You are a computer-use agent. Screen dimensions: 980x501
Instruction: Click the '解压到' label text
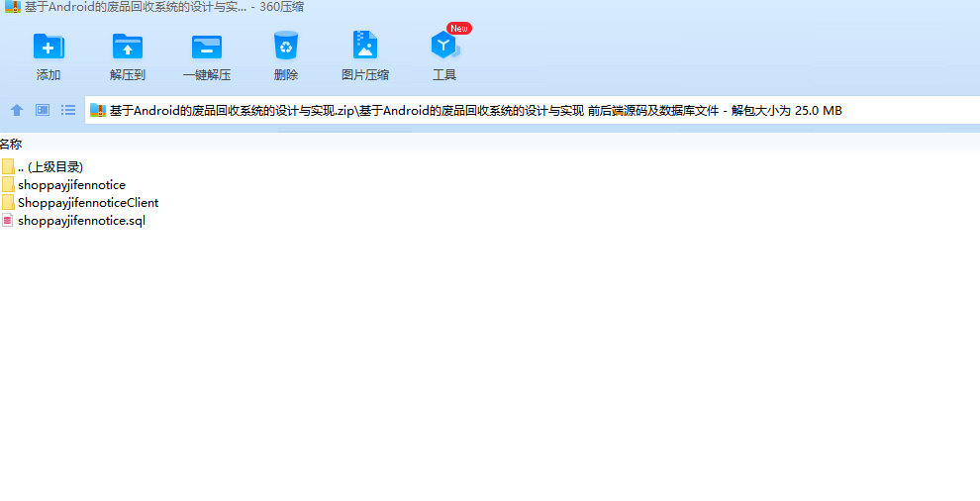coord(128,75)
